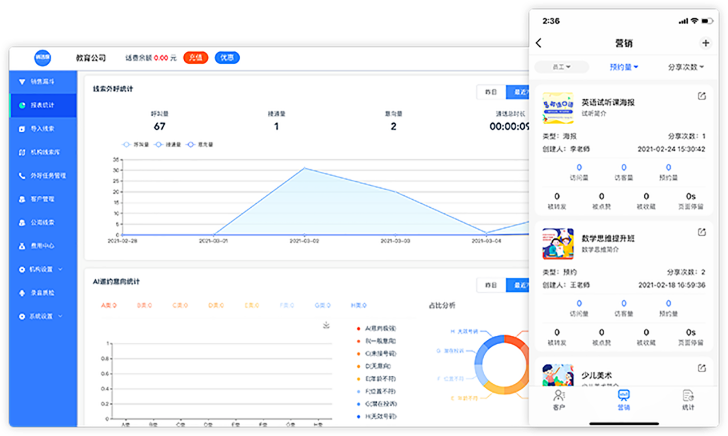Toggle the middle legend series in line chart

click(168, 145)
